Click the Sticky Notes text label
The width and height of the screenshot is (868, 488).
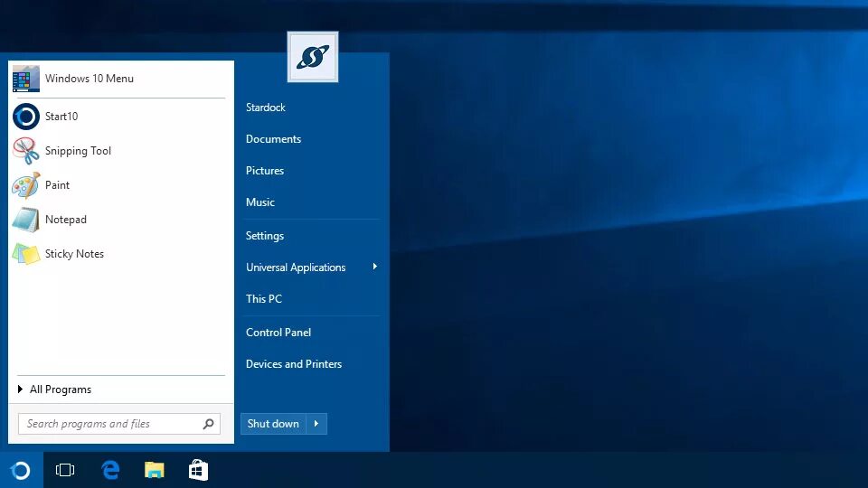[74, 254]
